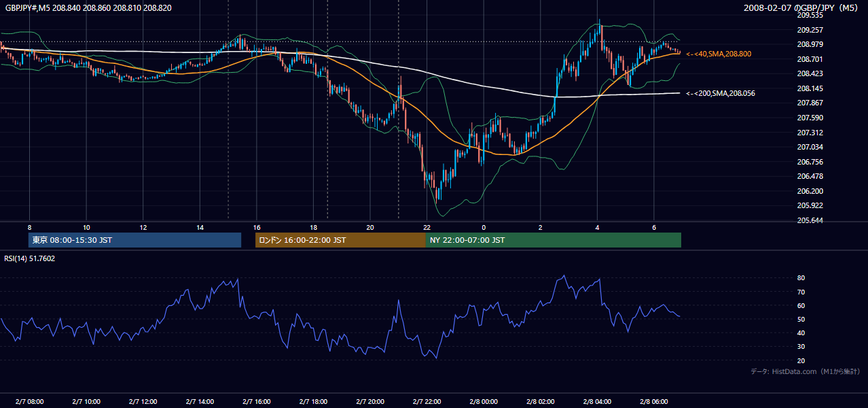Click price axis value 208.423
The image size is (868, 408).
pos(810,74)
